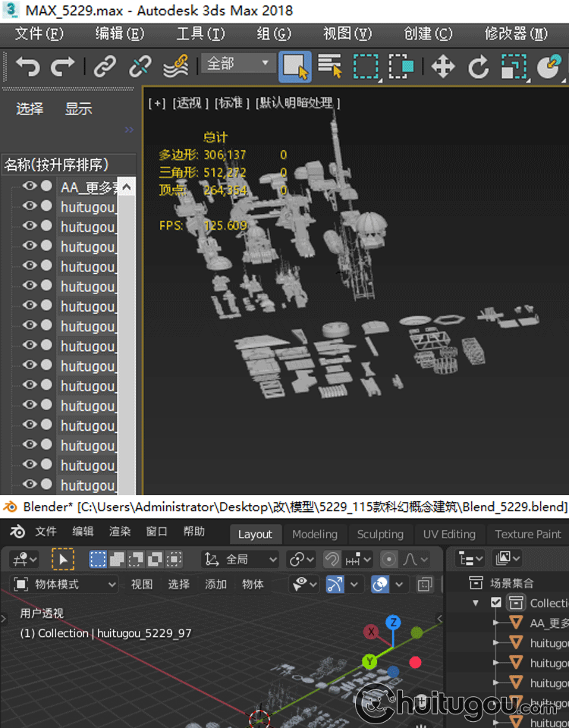Open the 工具(T) menu
Image resolution: width=569 pixels, height=728 pixels.
(x=200, y=33)
